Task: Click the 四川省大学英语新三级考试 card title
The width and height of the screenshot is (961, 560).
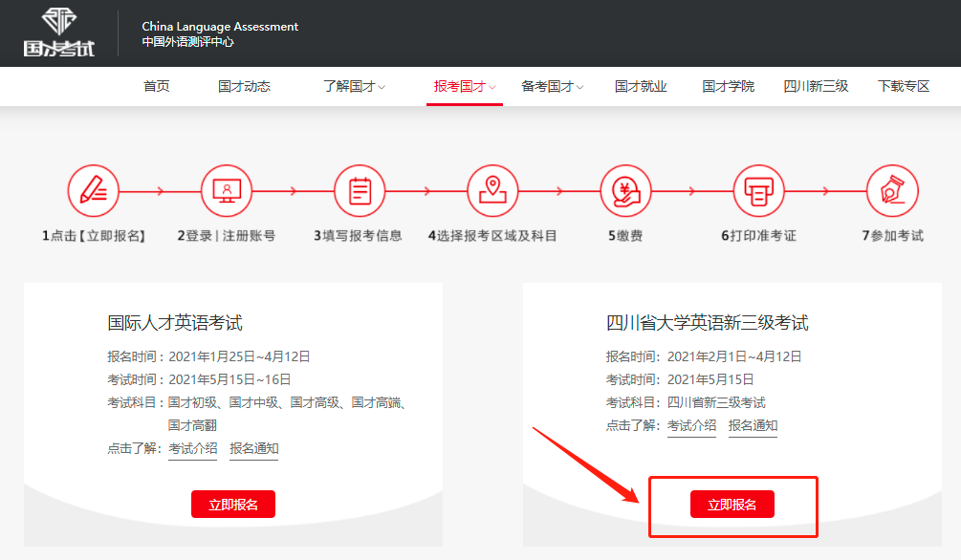Action: [708, 323]
